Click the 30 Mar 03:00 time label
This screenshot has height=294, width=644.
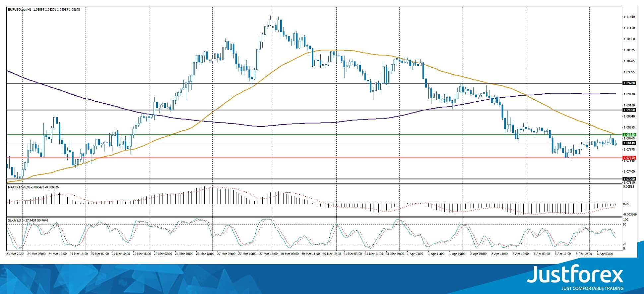tap(289, 254)
